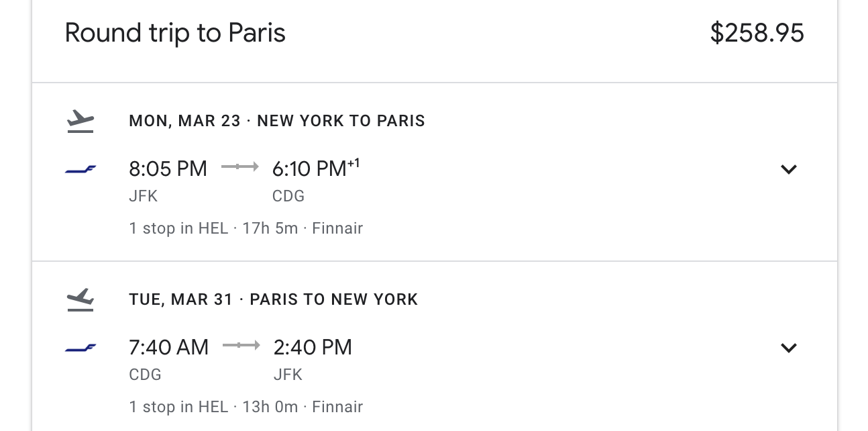This screenshot has width=868, height=431.
Task: Click the takeoff plane icon for Mon, Mar 23
Action: pos(80,122)
